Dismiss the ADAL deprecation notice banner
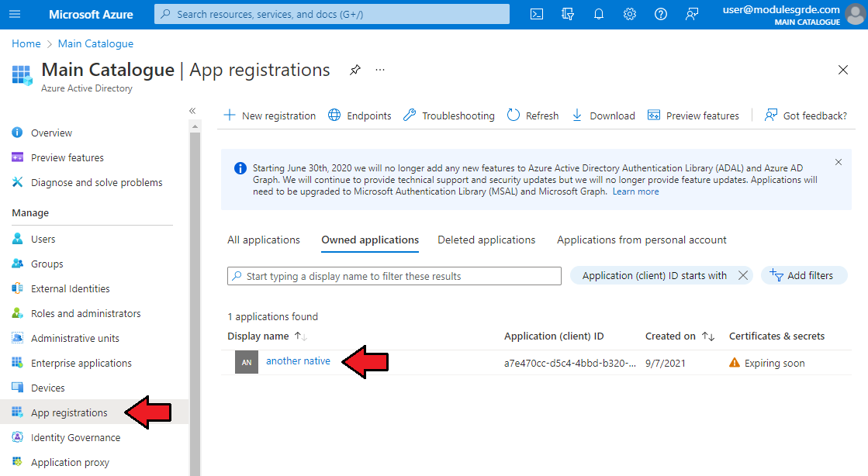The width and height of the screenshot is (868, 476). [x=838, y=162]
